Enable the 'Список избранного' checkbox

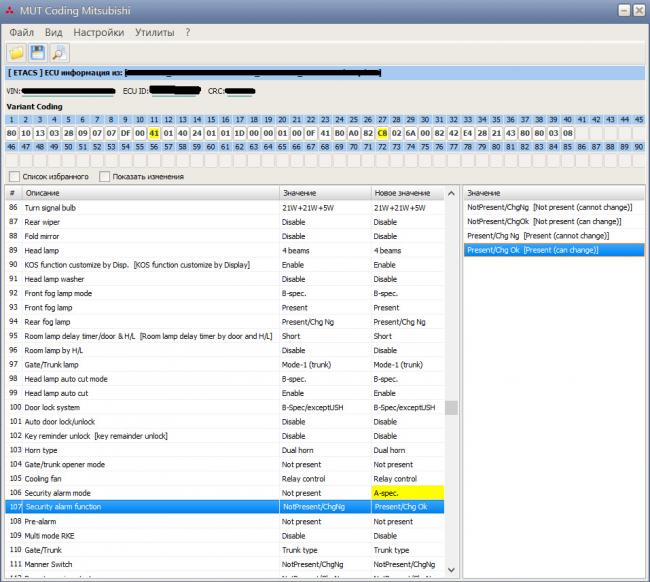(14, 177)
